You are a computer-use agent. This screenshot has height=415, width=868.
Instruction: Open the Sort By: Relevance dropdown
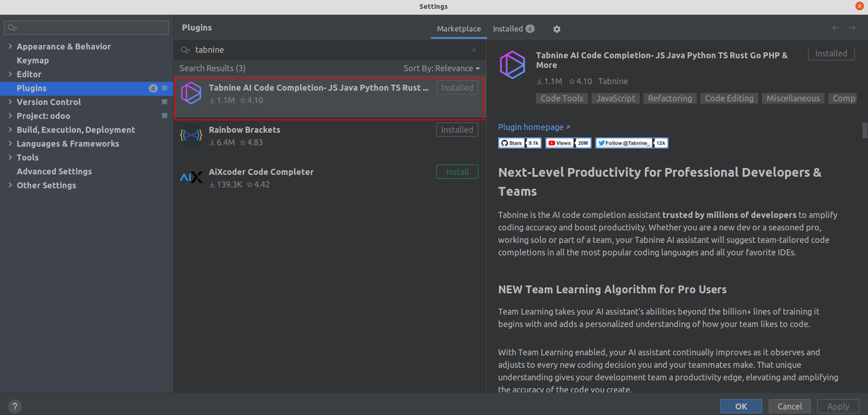442,68
